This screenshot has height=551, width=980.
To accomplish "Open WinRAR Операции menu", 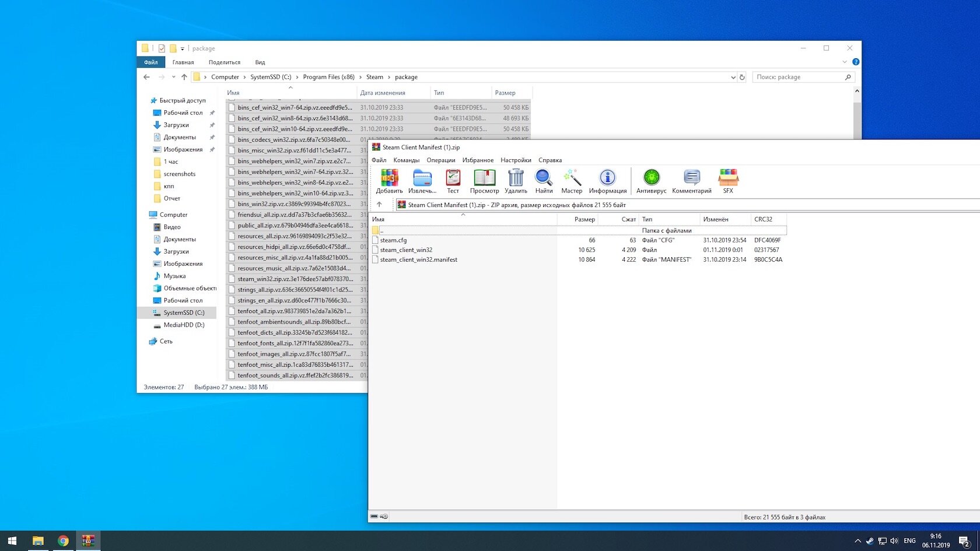I will click(441, 160).
